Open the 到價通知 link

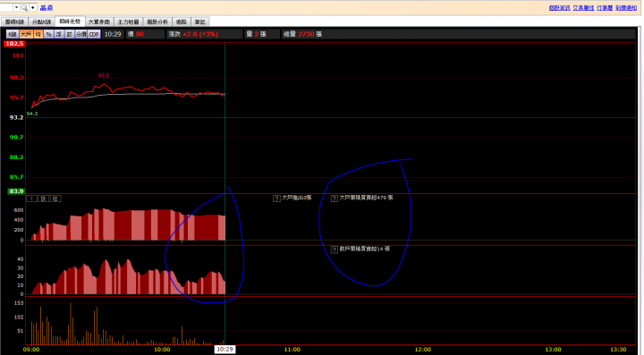(626, 8)
